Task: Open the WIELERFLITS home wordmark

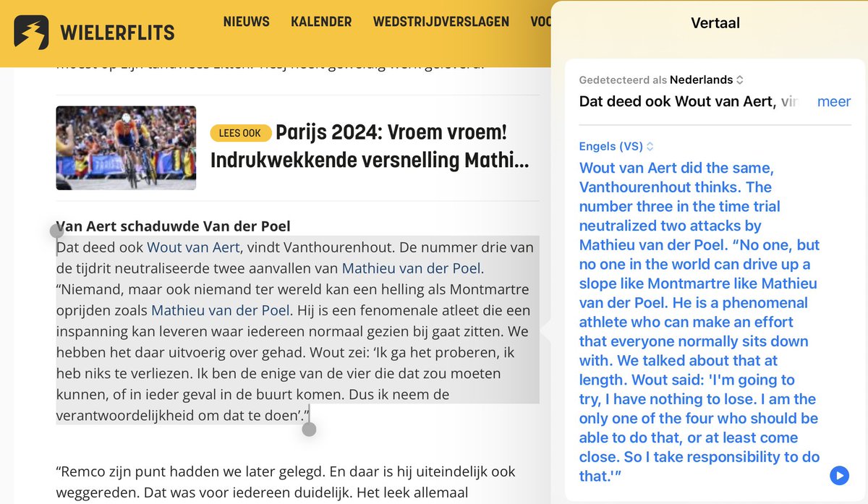Action: click(117, 33)
